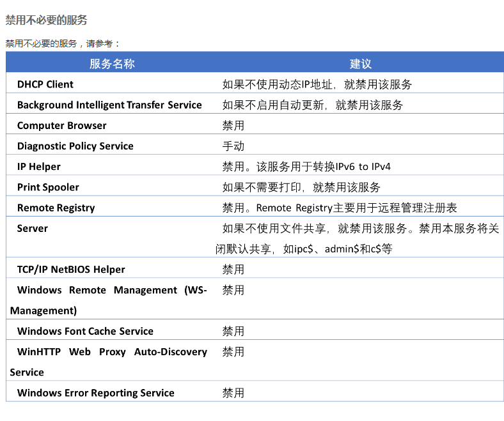504x421 pixels.
Task: Select WinHTTP Web Proxy Auto-Discovery text
Action: click(112, 351)
